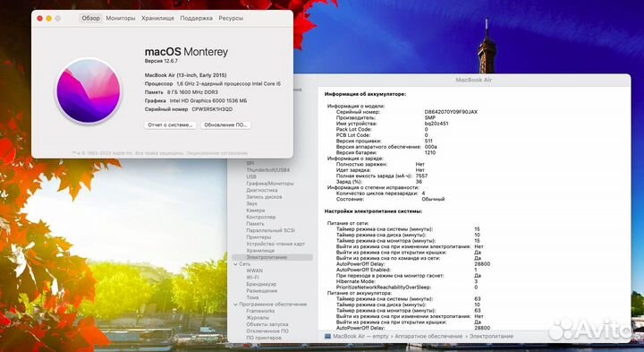This screenshot has width=644, height=352.
Task: Select Диагностика in the sidebar
Action: click(x=261, y=191)
